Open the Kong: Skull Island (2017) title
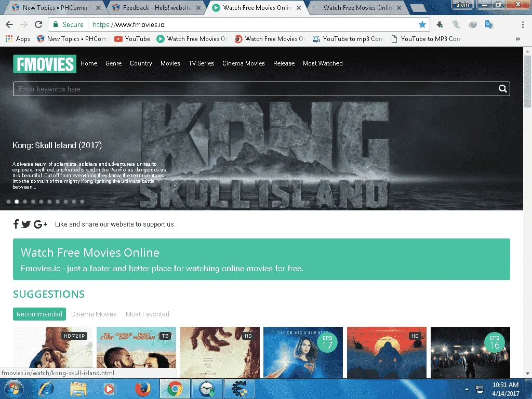Screen dimensions: 532x399 pyautogui.click(x=57, y=145)
